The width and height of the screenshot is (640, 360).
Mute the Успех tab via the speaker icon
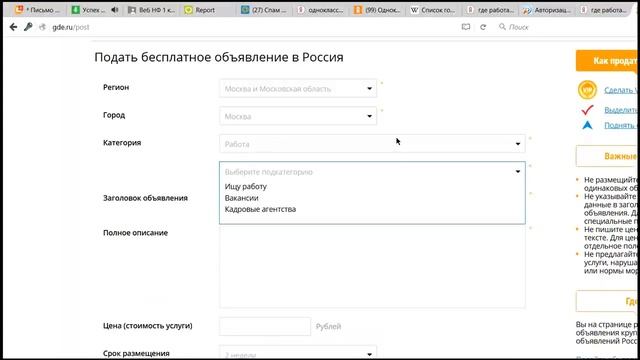pyautogui.click(x=115, y=10)
